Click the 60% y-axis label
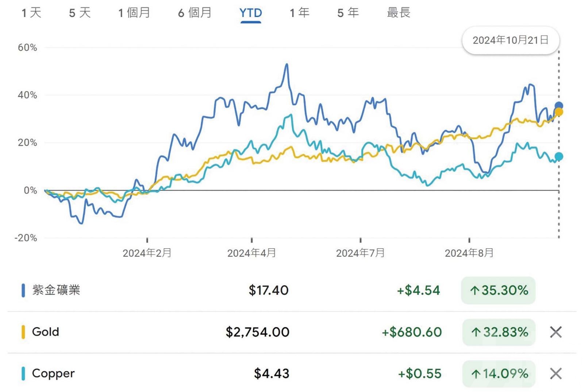Screen dimensions: 584x392 tap(27, 47)
